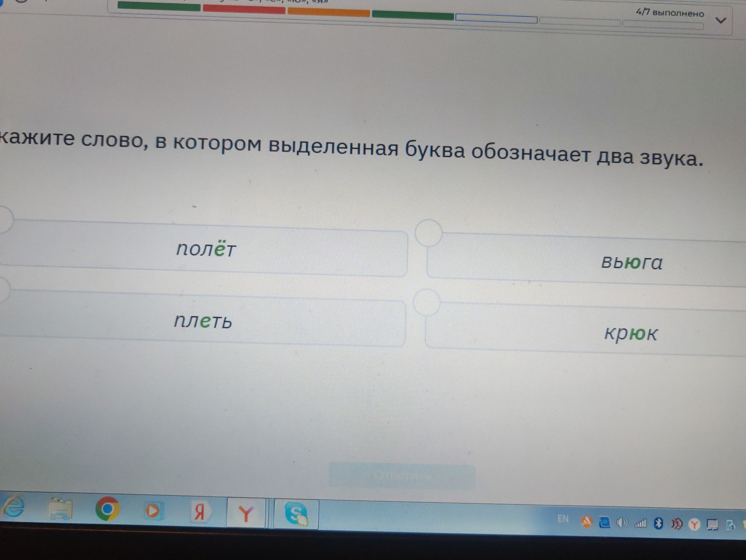The height and width of the screenshot is (560, 746).
Task: Click the second green progress segment
Action: coord(413,16)
